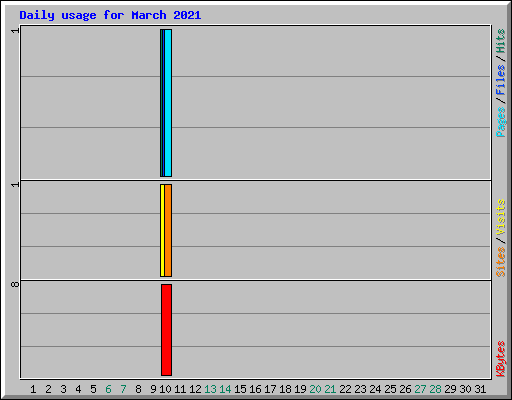Click day label '2' on the x-axis
Screen dimensions: 512x400
(x=48, y=389)
